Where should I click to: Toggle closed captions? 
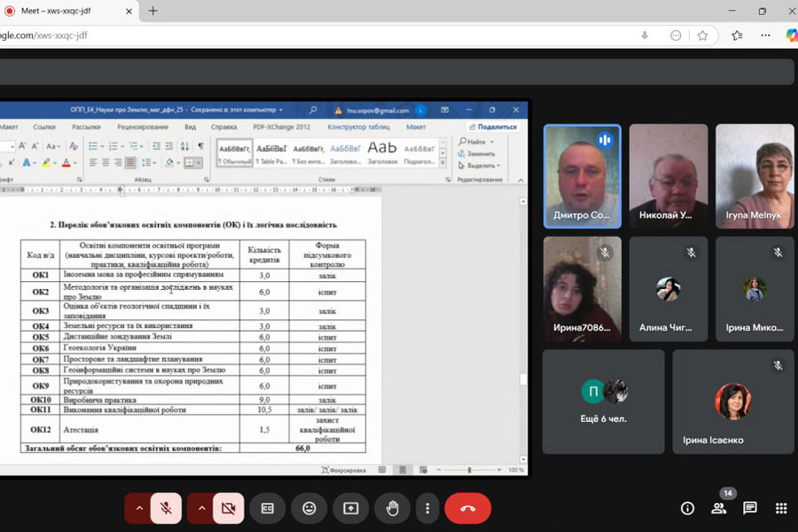(267, 508)
